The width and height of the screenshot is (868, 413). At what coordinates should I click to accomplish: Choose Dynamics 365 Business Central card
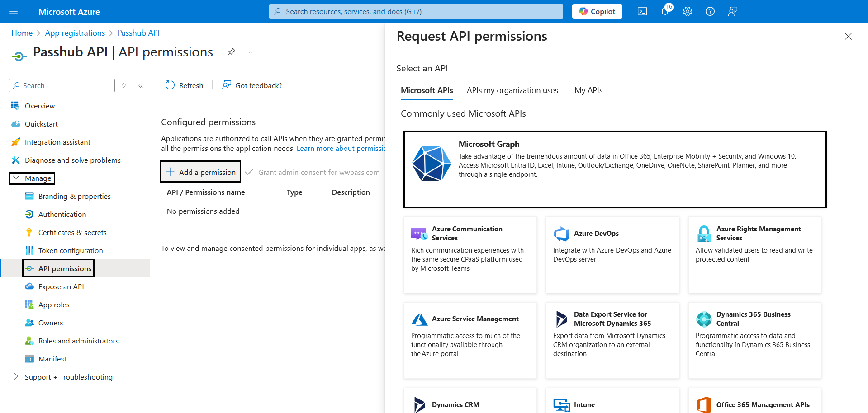pyautogui.click(x=755, y=340)
